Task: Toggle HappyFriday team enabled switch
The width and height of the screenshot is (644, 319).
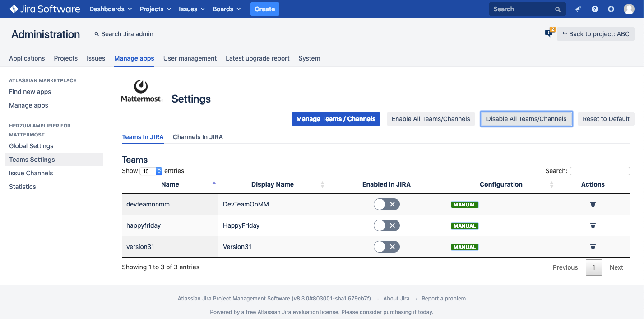Action: click(x=386, y=225)
